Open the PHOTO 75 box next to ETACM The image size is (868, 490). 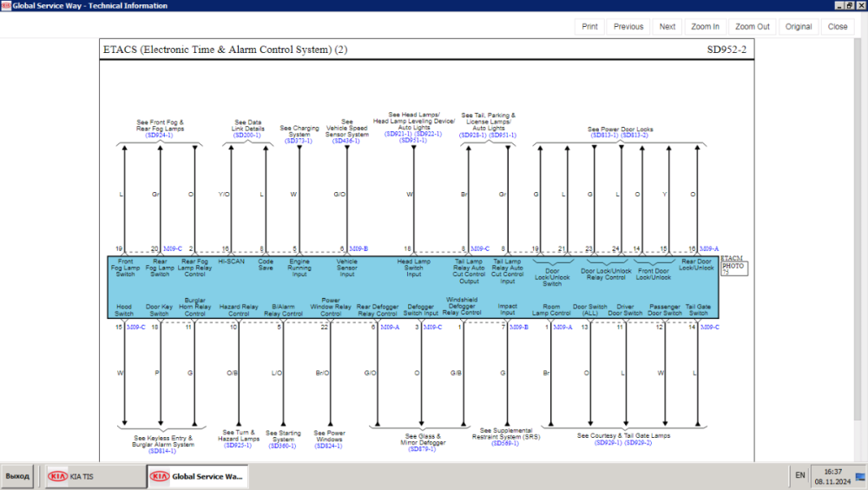(734, 268)
